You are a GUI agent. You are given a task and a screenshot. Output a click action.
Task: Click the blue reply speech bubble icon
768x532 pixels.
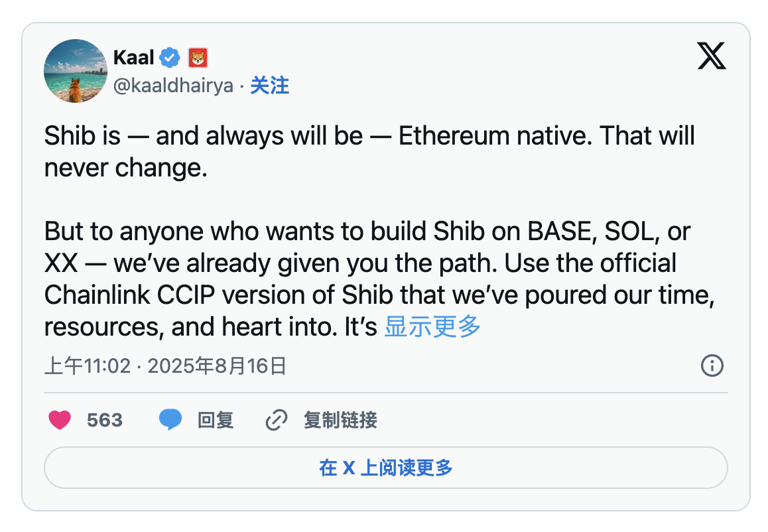[x=170, y=420]
